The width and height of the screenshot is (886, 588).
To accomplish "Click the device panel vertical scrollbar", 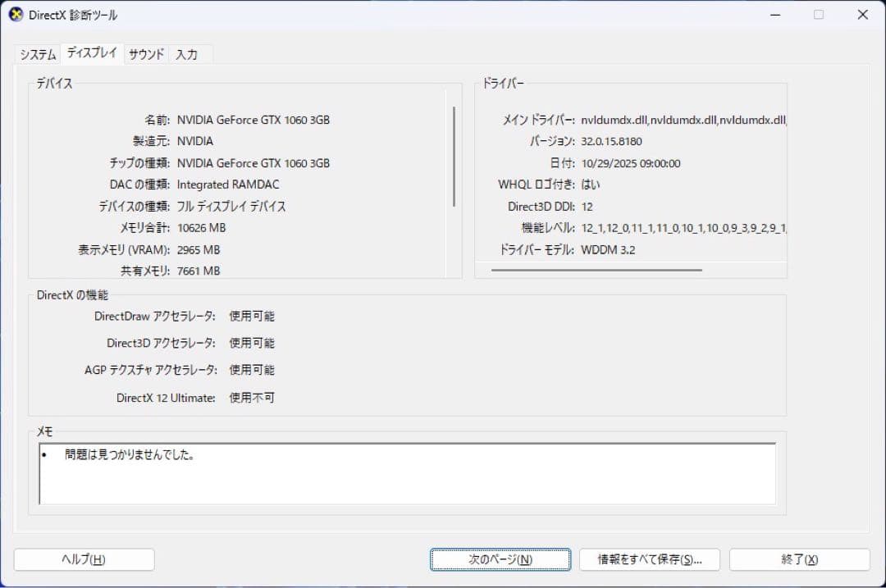I will point(454,157).
